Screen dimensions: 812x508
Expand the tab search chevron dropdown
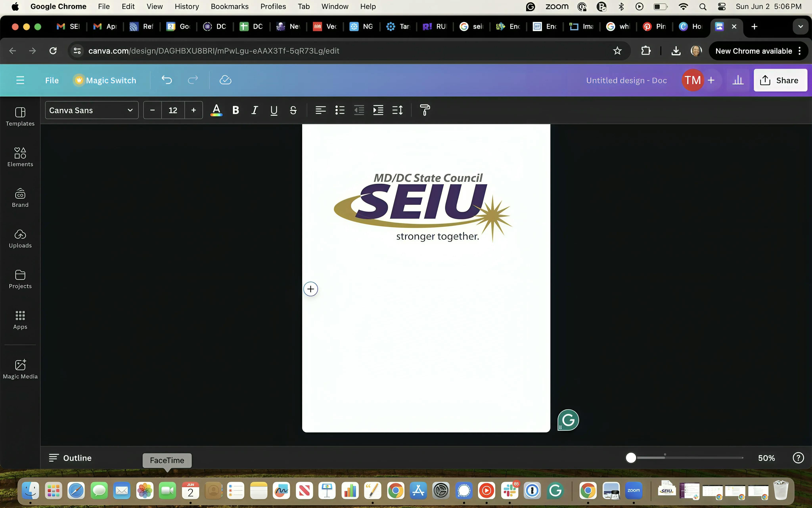[800, 27]
